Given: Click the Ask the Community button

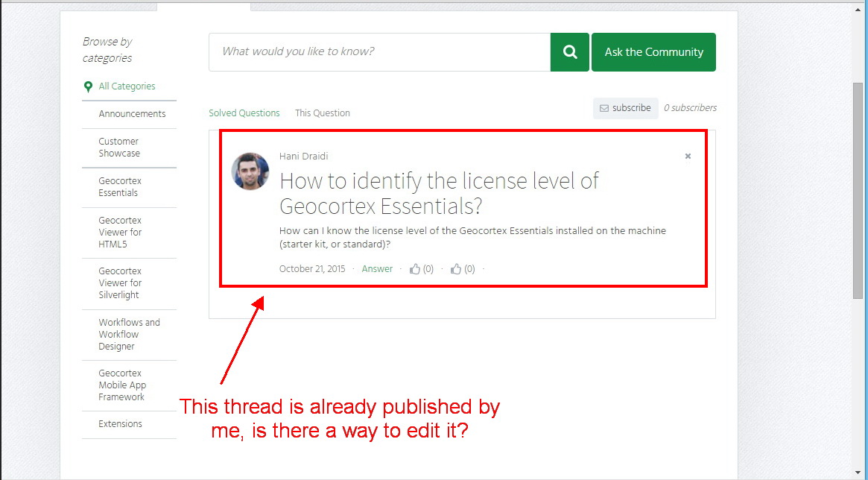Looking at the screenshot, I should coord(653,52).
